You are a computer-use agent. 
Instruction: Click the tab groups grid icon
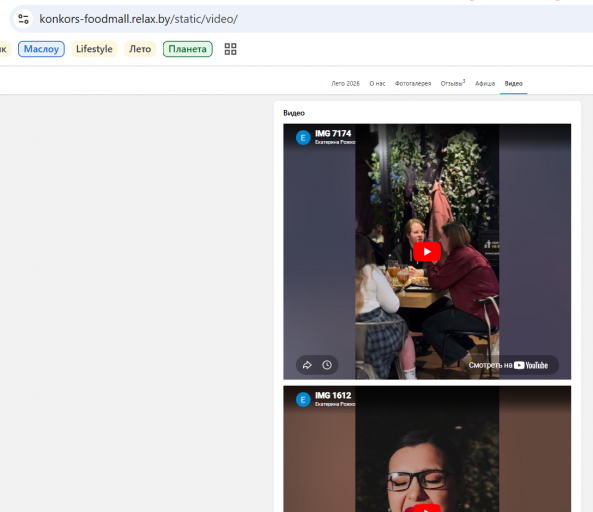pyautogui.click(x=230, y=49)
